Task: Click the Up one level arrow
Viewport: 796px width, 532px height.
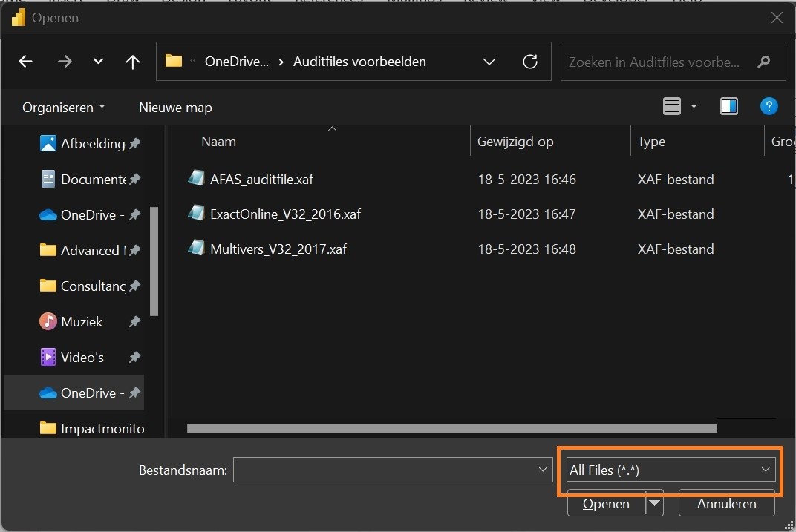Action: tap(133, 62)
